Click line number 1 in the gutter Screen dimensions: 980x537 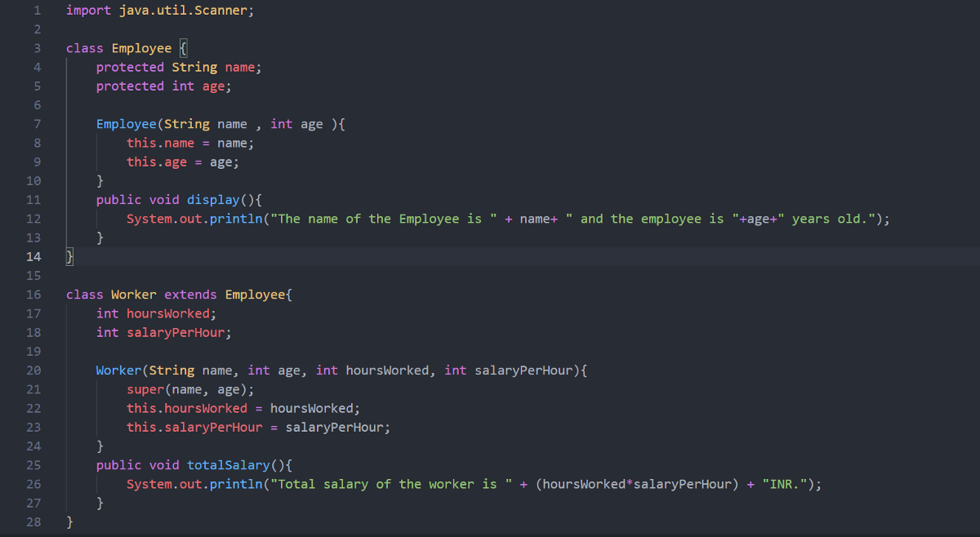tap(37, 10)
